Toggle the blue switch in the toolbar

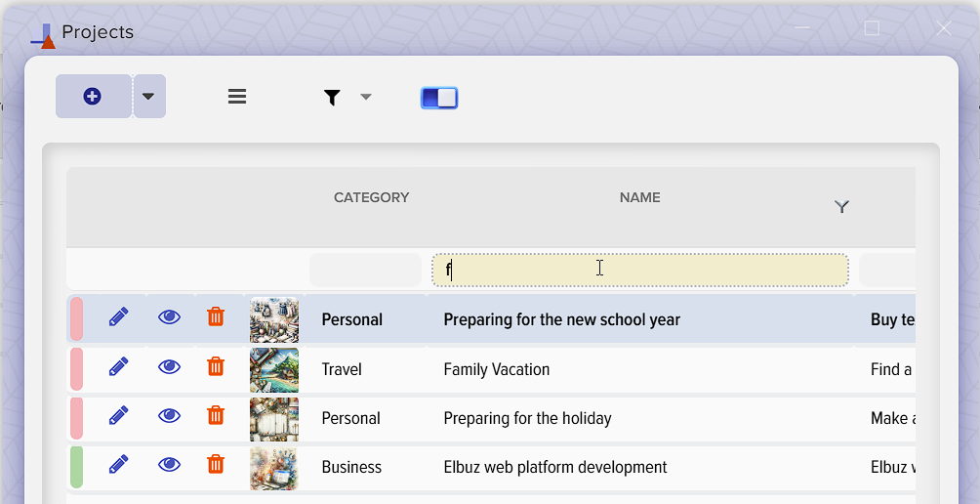[439, 98]
